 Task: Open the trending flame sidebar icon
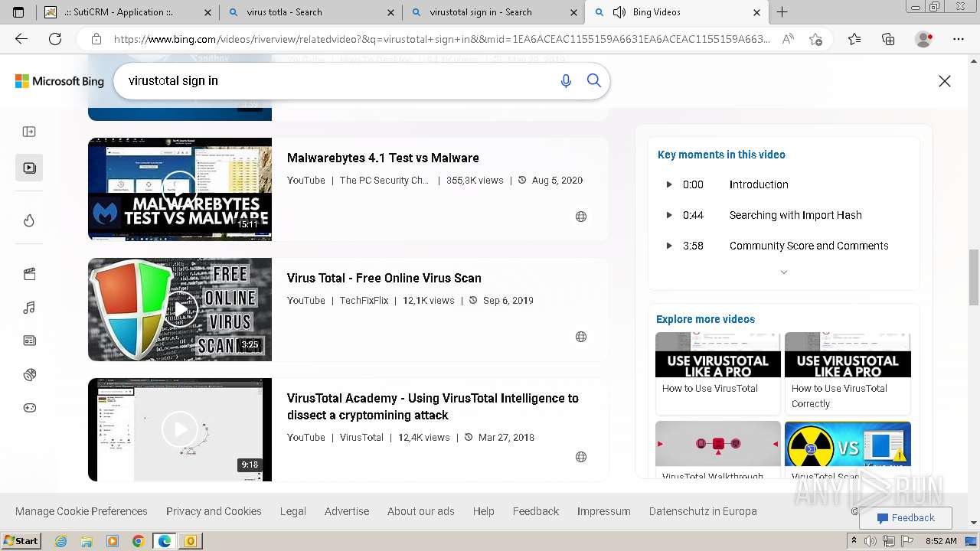coord(29,220)
